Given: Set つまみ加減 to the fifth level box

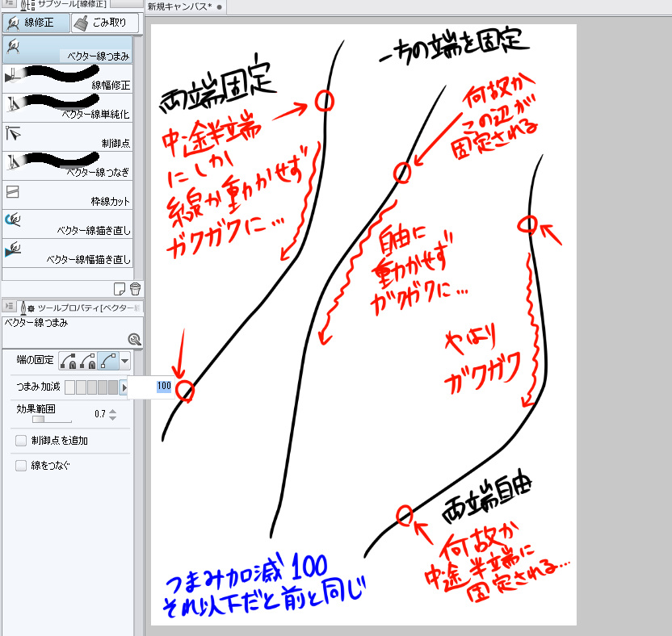Looking at the screenshot, I should click(x=113, y=387).
